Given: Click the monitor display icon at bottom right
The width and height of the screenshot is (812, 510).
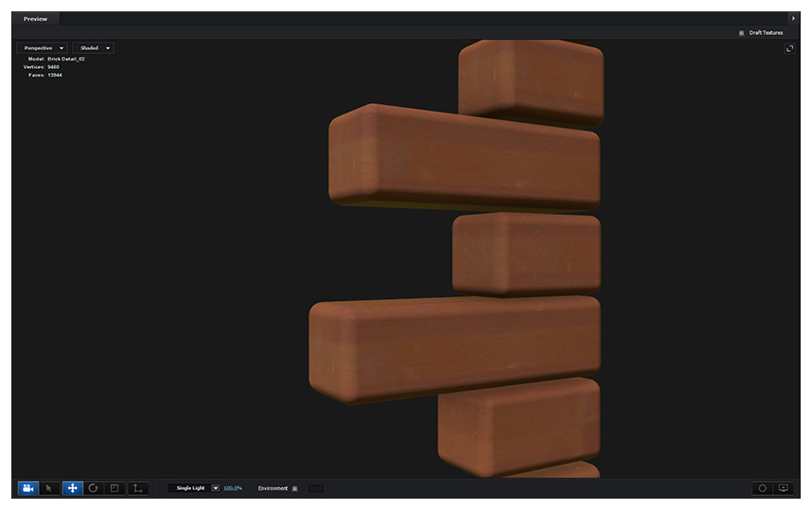Looking at the screenshot, I should (x=783, y=488).
